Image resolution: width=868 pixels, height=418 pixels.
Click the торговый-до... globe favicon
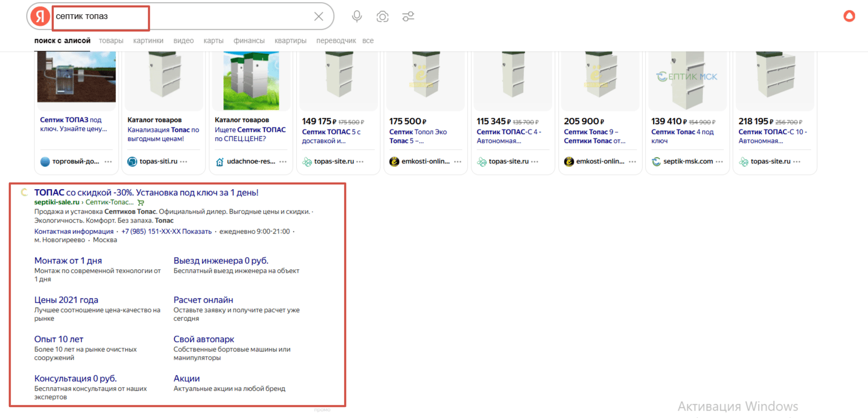46,161
